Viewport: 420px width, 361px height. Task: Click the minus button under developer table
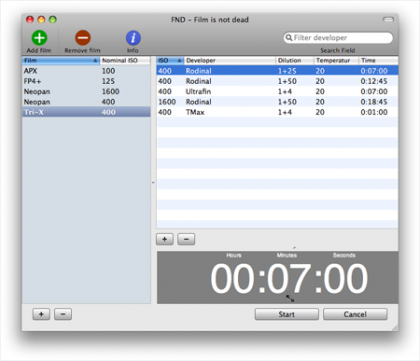tap(186, 239)
